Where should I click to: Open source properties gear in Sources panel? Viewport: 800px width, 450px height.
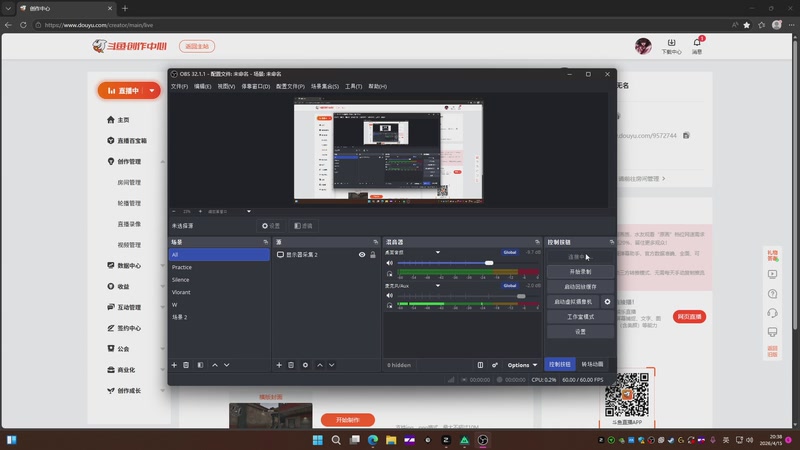tap(305, 365)
